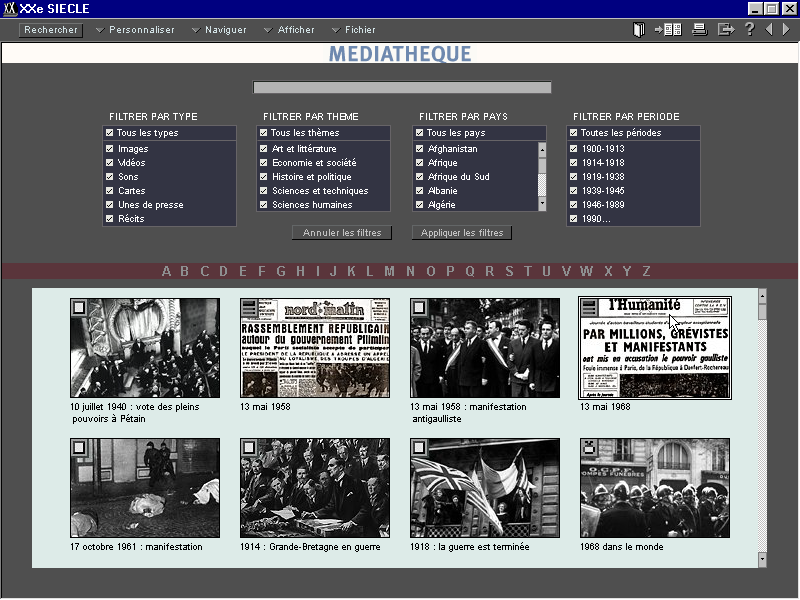Open the Afficher menu
800x600 pixels.
pos(289,30)
